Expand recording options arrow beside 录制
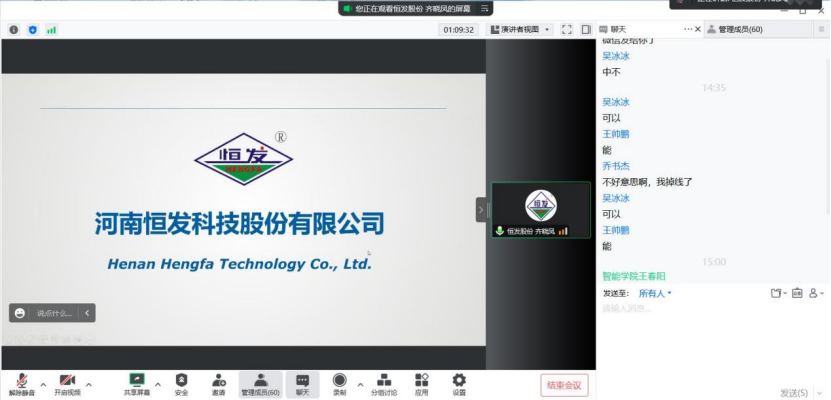 click(360, 385)
